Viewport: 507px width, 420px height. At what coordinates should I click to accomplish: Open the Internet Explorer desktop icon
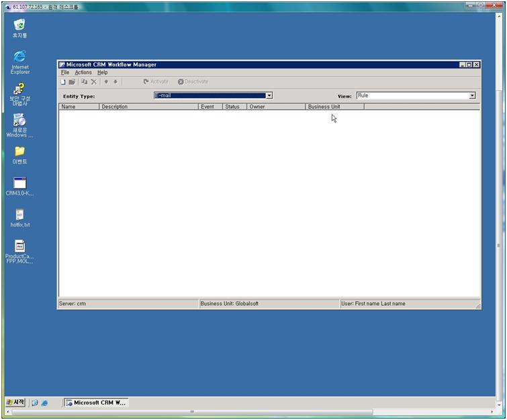tap(19, 62)
